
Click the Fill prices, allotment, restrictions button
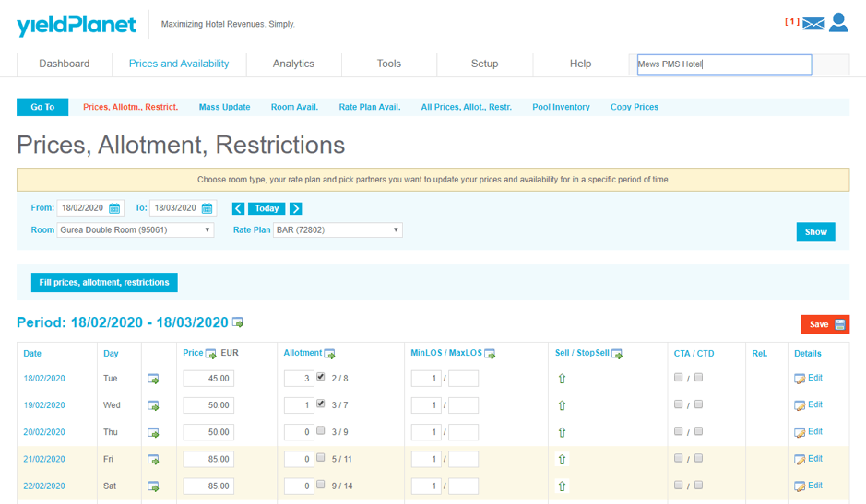click(104, 282)
